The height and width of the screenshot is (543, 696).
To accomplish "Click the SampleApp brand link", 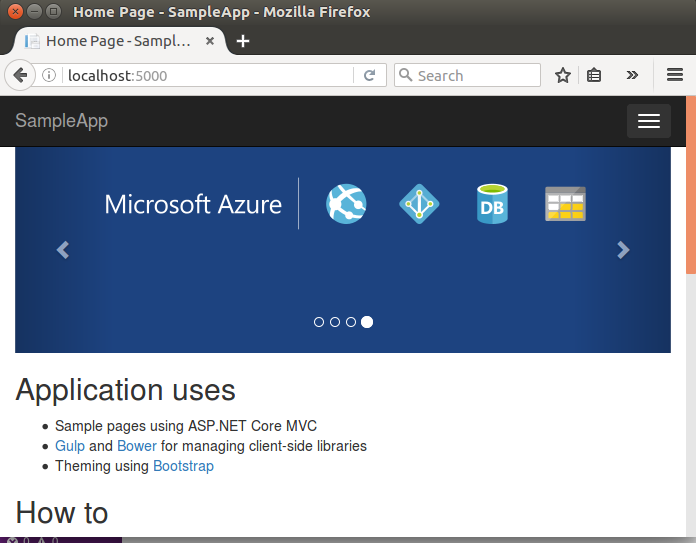I will (x=61, y=121).
